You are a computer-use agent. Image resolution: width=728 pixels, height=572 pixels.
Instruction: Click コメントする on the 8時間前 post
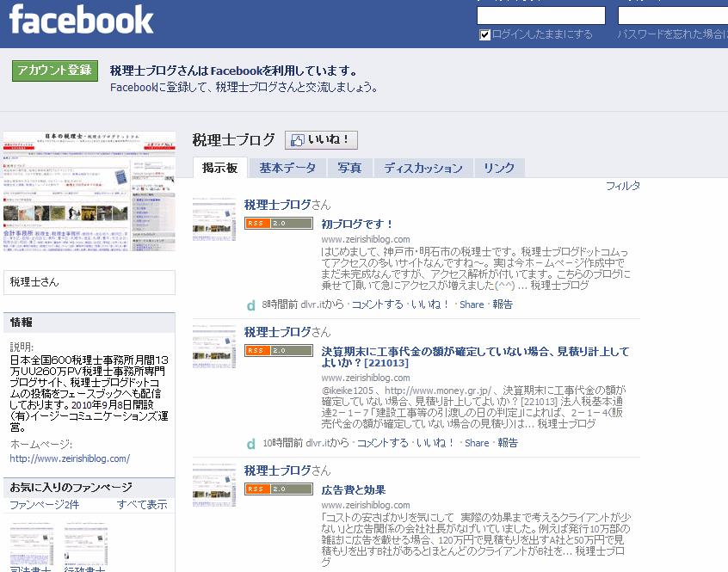pos(377,304)
